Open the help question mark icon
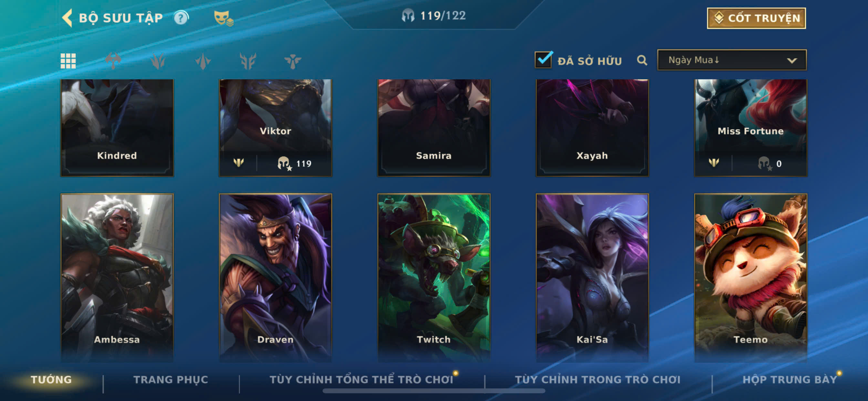 [181, 18]
